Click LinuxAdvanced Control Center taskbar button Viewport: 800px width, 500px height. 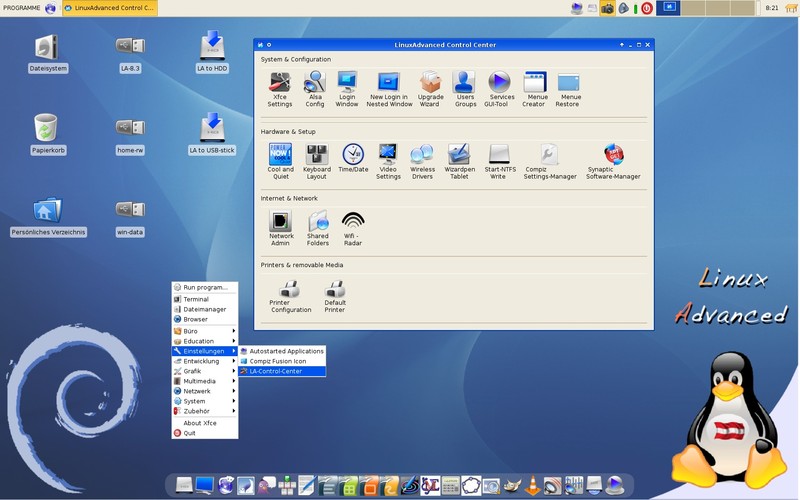pyautogui.click(x=110, y=8)
